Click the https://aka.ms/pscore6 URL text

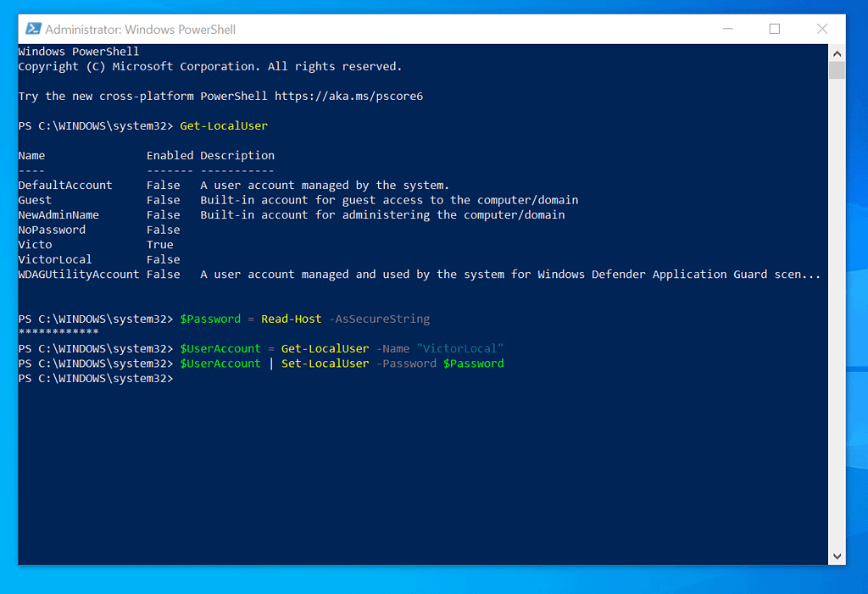pos(348,97)
